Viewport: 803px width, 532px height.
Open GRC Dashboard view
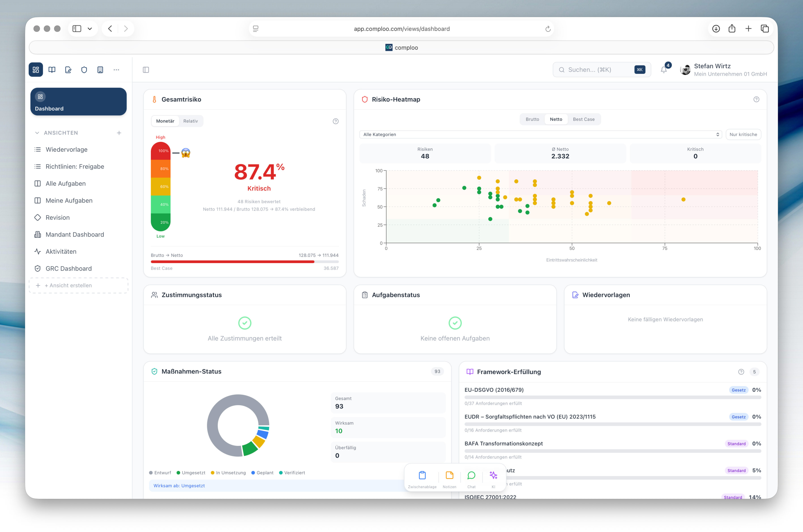click(69, 269)
